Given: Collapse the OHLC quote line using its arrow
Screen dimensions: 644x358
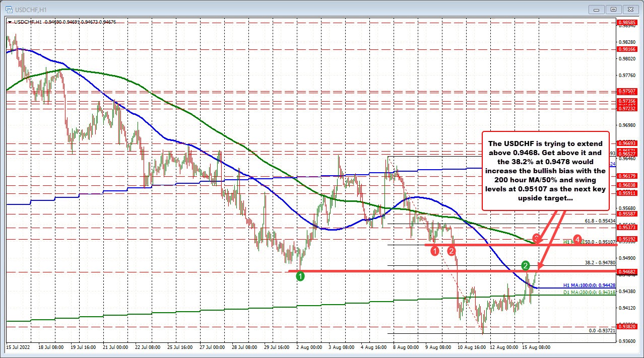Looking at the screenshot, I should 9,22.
